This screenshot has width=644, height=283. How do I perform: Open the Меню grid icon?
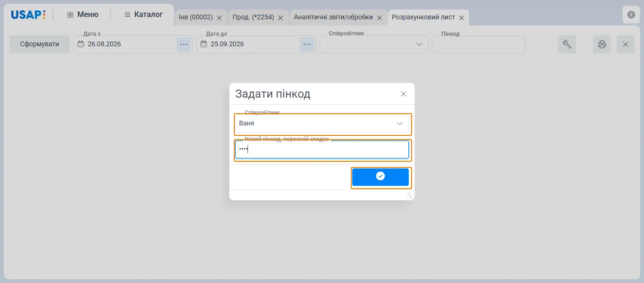70,15
